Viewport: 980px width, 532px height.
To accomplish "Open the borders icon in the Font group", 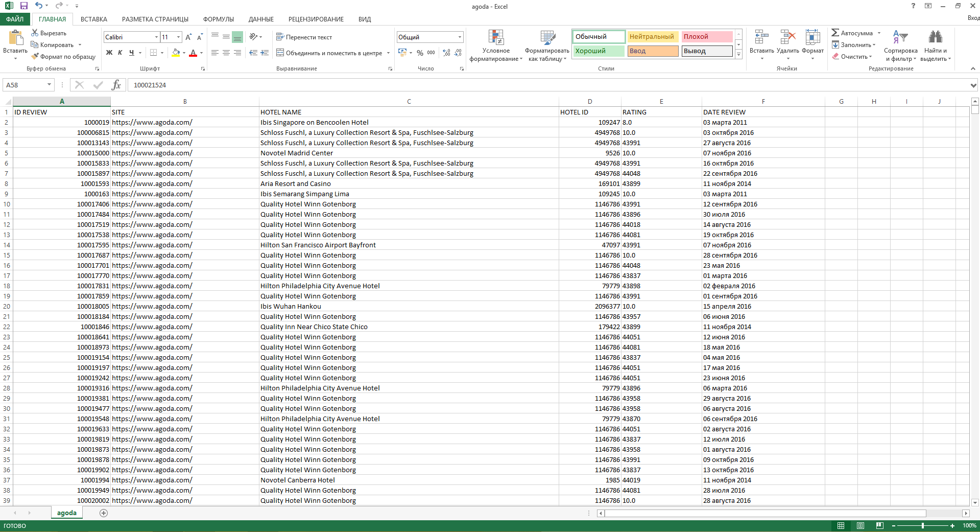I will click(153, 53).
